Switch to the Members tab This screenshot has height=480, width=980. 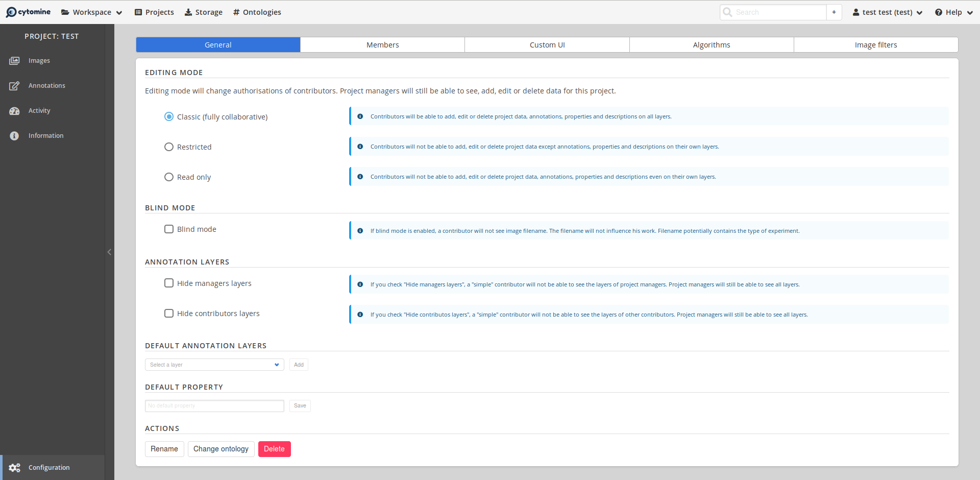tap(382, 44)
